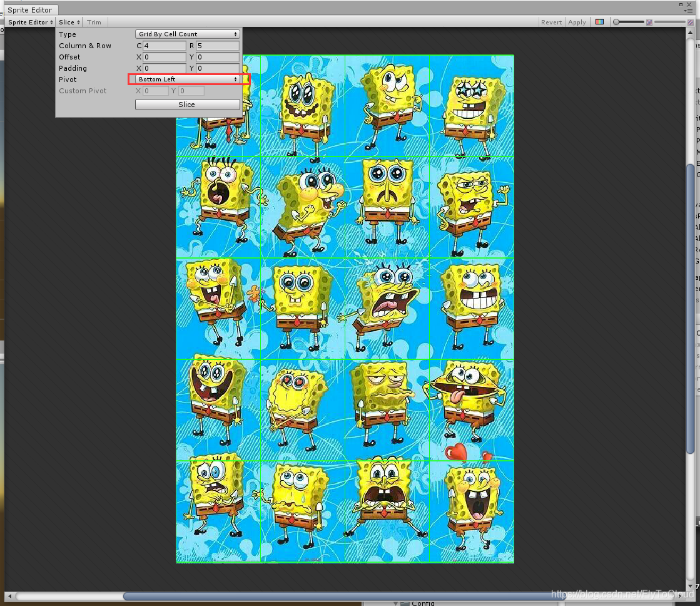Click the 'Column & Row' label
Viewport: 700px width, 606px height.
(x=85, y=46)
